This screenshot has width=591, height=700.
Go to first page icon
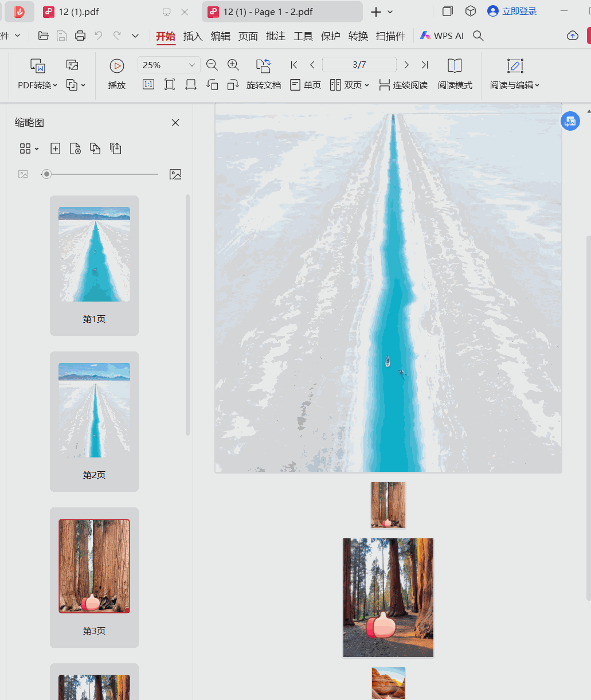pos(294,65)
